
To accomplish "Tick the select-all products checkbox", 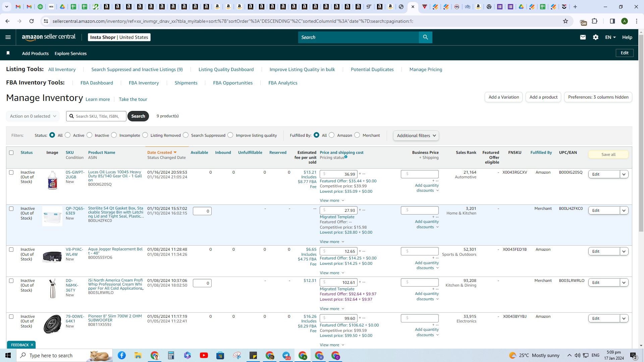I will pyautogui.click(x=11, y=153).
